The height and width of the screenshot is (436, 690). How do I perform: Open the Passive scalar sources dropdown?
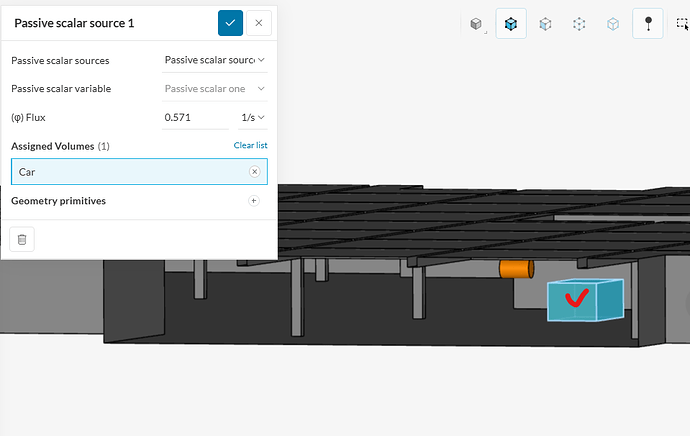point(215,60)
